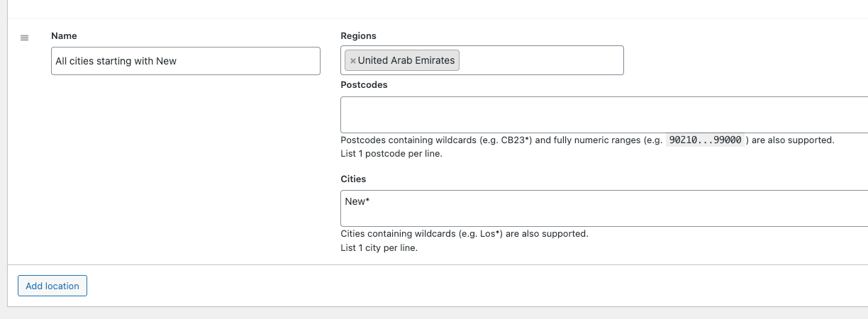Viewport: 868px width, 319px height.
Task: Place cursor on 'New*' in Cities
Action: (357, 201)
